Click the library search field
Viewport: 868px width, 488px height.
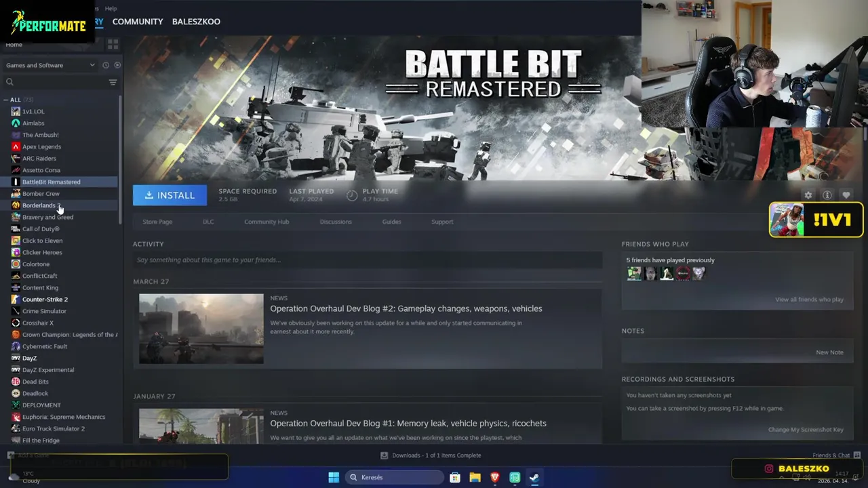(x=54, y=82)
